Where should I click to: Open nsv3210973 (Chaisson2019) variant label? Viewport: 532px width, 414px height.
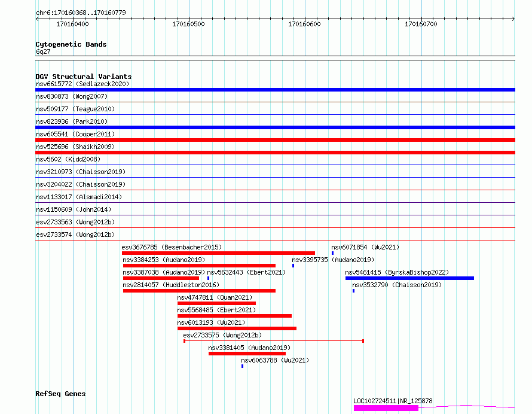pyautogui.click(x=81, y=172)
